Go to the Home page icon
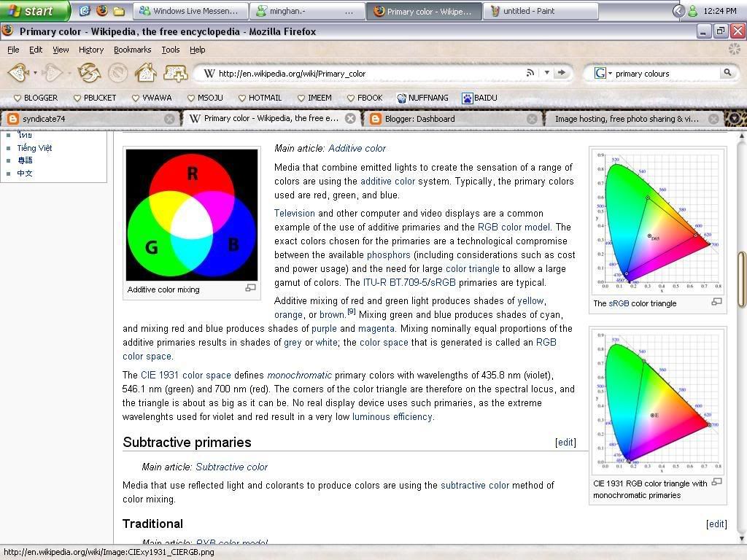Viewport: 747px width, 560px height. pyautogui.click(x=146, y=73)
